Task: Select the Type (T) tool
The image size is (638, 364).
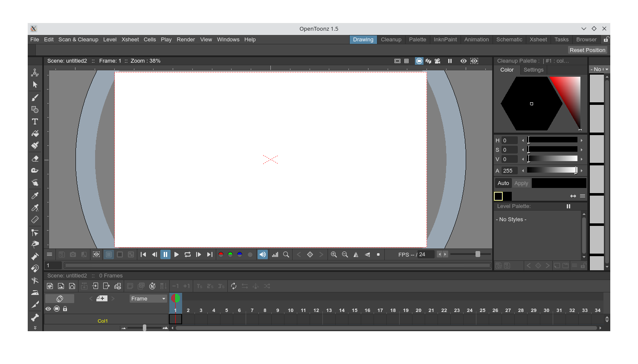Action: pyautogui.click(x=35, y=121)
